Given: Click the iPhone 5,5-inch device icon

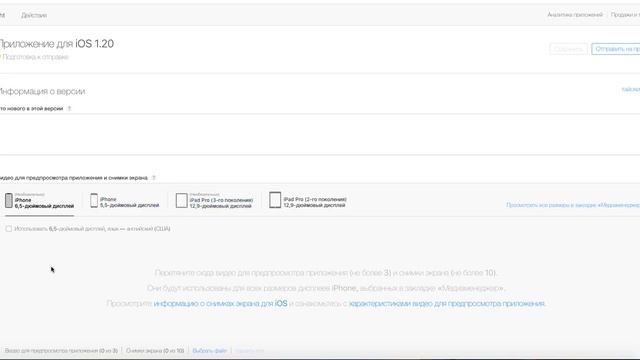Looking at the screenshot, I should [x=94, y=200].
